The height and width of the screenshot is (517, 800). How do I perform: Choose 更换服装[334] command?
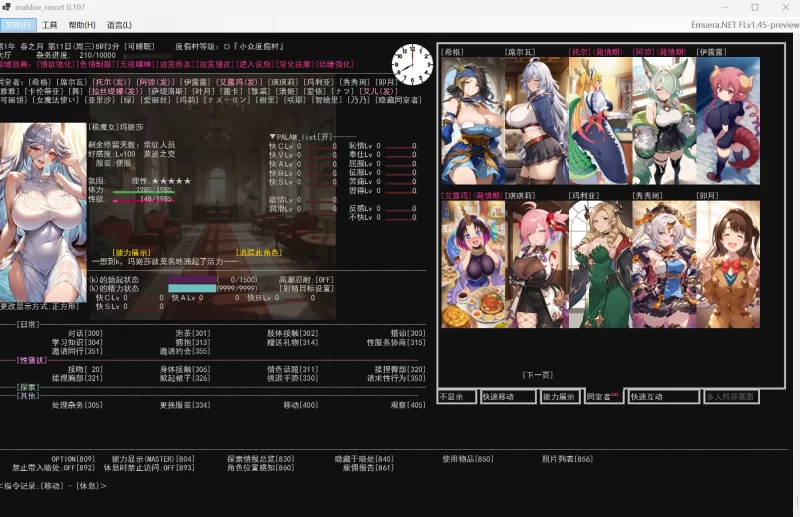click(x=185, y=405)
